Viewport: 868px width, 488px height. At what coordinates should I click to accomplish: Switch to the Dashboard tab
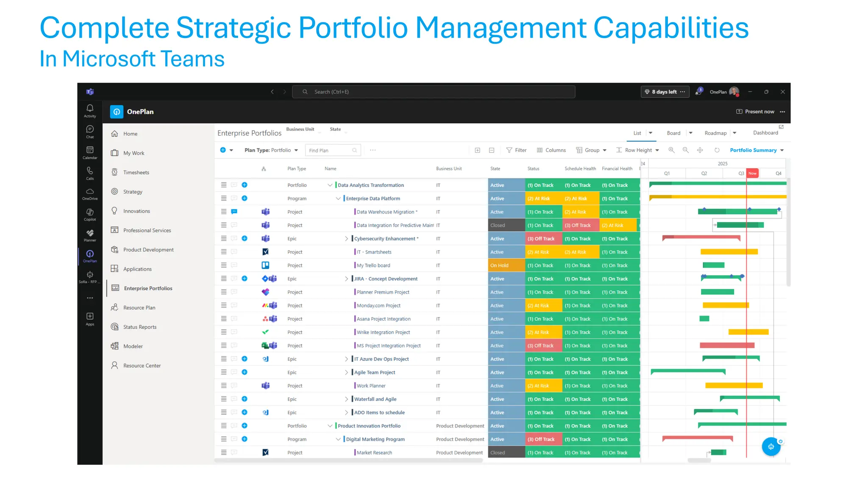765,133
